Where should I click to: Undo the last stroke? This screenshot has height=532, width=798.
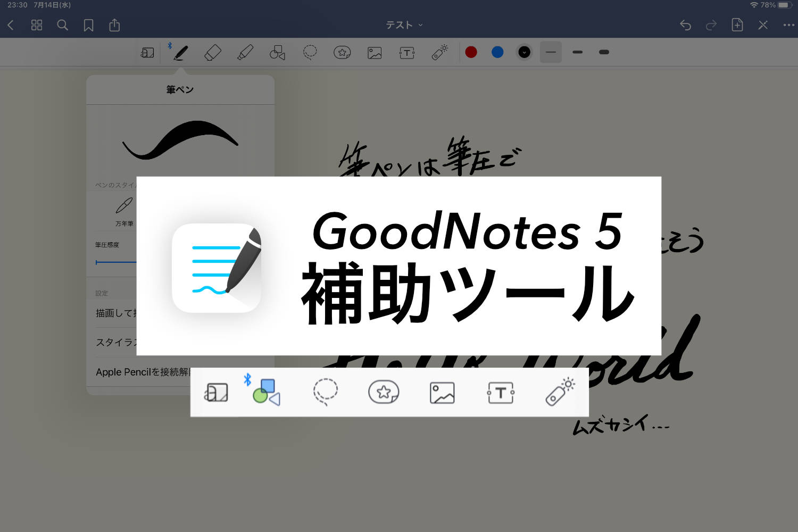pyautogui.click(x=685, y=25)
